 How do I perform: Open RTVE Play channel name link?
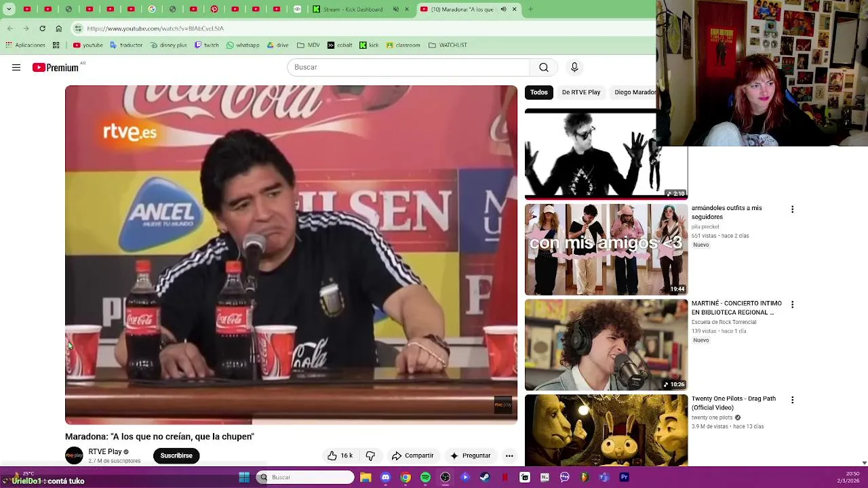pyautogui.click(x=105, y=451)
